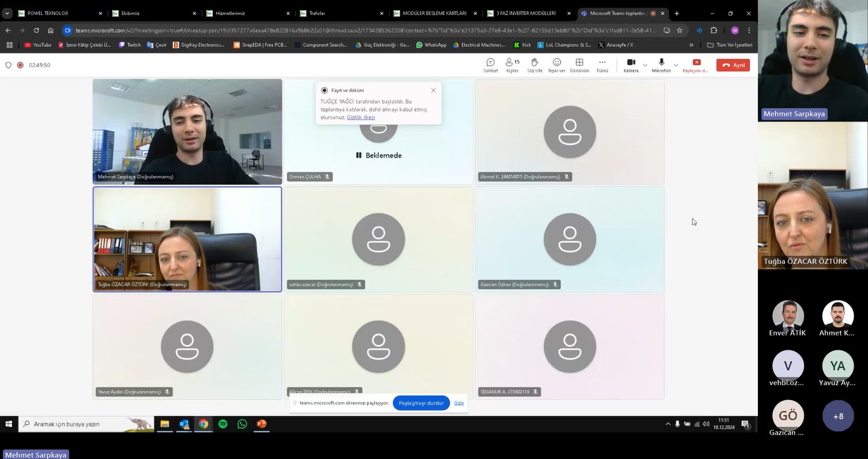Open the Sohbet chat panel
868x459 pixels.
(490, 65)
